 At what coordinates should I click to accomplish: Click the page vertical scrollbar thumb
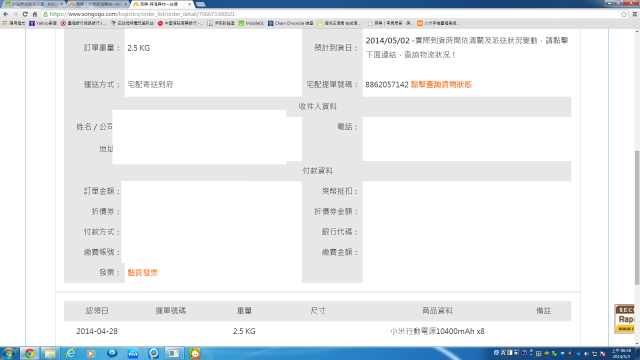pos(637,218)
